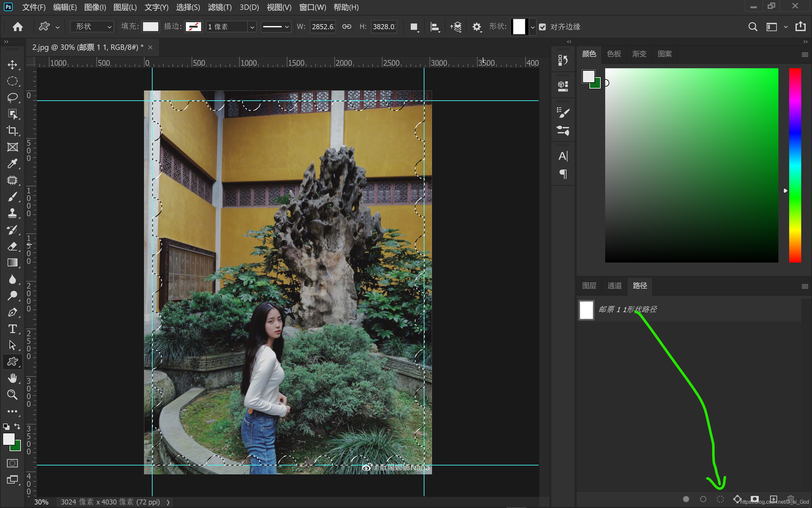This screenshot has height=508, width=812.
Task: Select the 邮票 1 1形状路径 path row
Action: point(690,310)
